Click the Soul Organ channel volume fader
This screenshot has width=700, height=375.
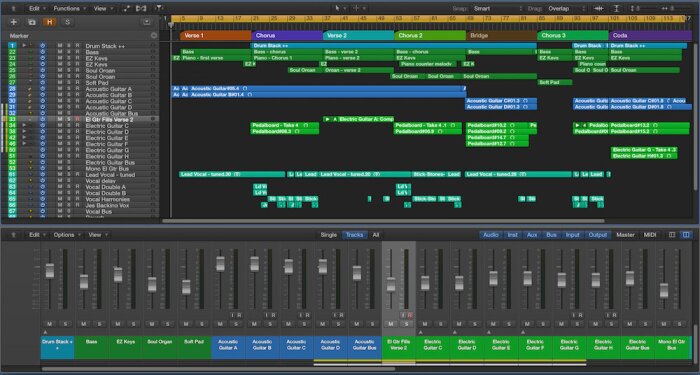(152, 284)
